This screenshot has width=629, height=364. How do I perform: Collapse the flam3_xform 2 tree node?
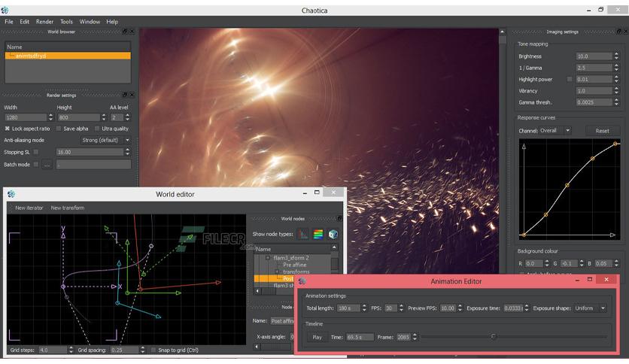coord(268,258)
